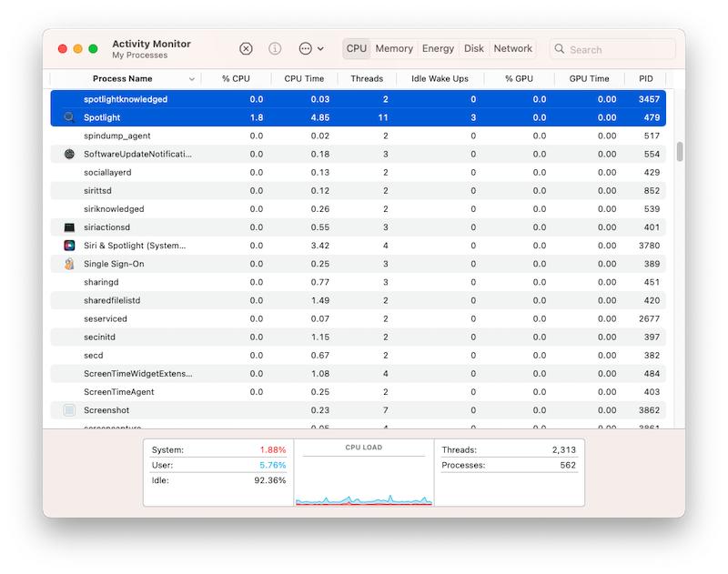Open process info with the (i) icon
The image size is (728, 574).
[275, 49]
